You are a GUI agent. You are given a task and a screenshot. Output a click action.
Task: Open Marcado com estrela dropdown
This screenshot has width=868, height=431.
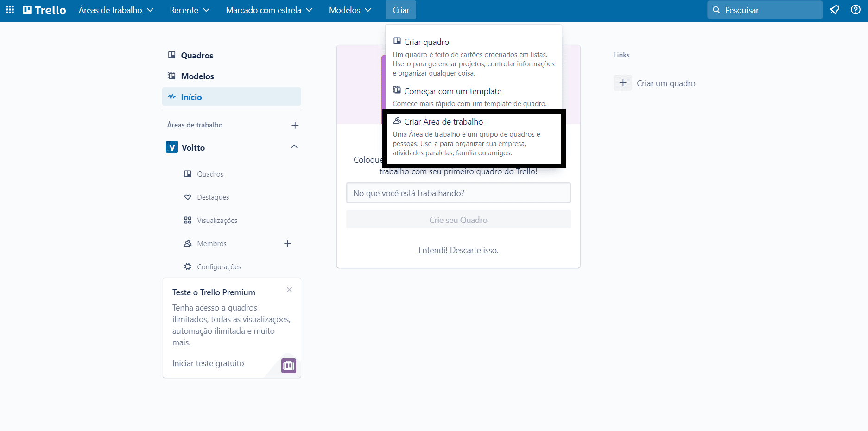click(x=269, y=10)
